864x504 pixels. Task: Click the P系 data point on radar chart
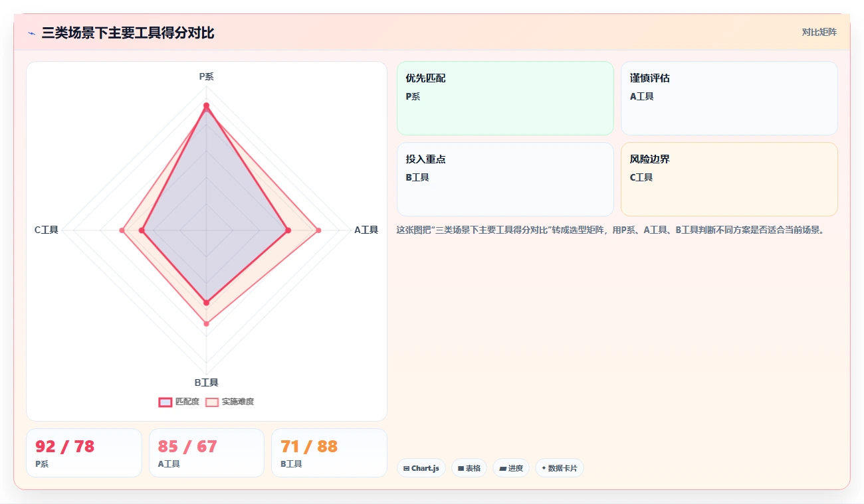206,106
